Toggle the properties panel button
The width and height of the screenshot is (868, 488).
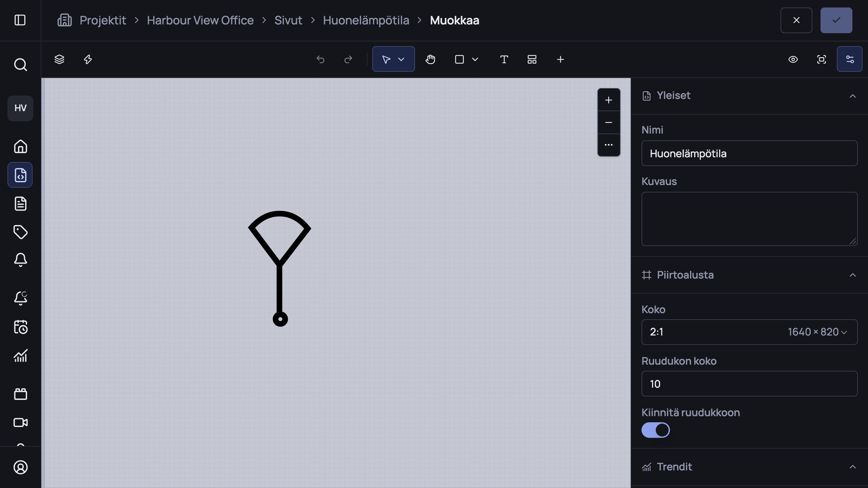[850, 59]
